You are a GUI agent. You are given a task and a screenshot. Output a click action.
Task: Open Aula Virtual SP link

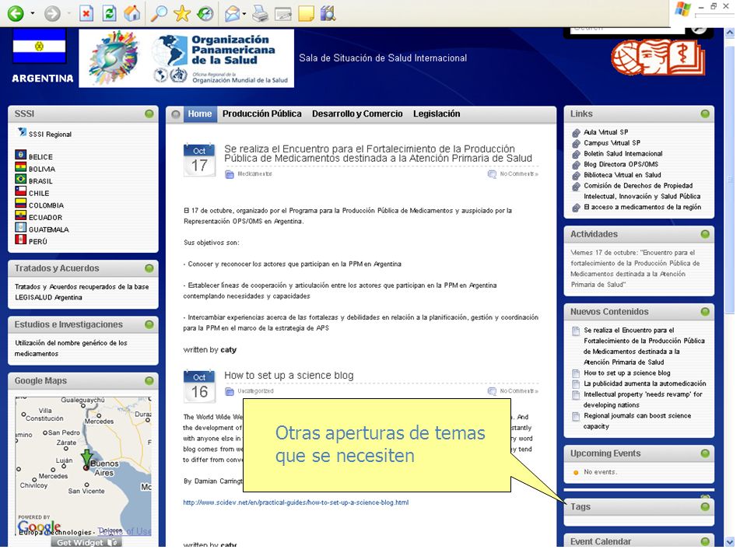605,132
